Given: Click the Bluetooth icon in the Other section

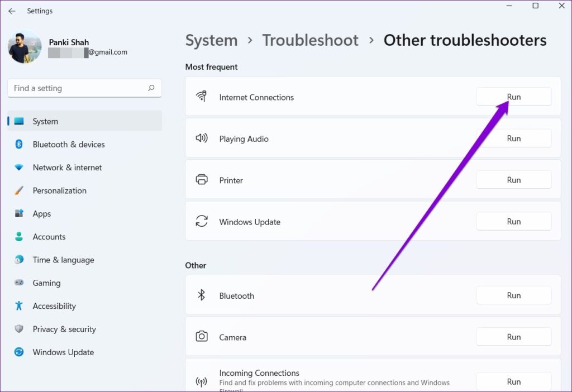Looking at the screenshot, I should [202, 295].
